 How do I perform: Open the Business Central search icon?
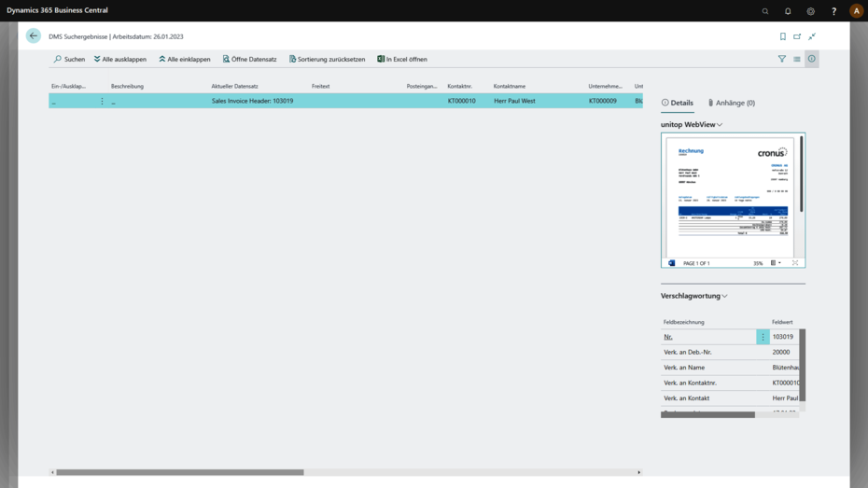click(x=765, y=11)
